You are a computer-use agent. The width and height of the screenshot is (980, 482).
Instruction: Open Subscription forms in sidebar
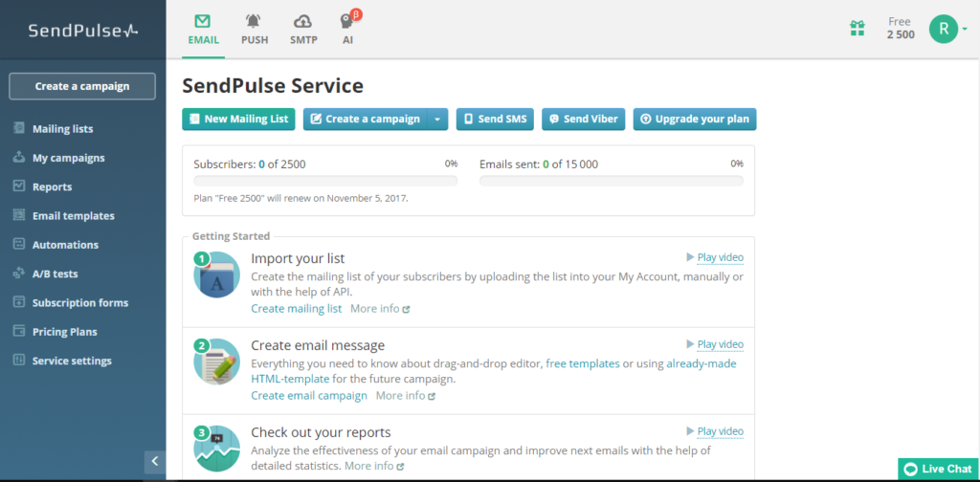tap(80, 303)
